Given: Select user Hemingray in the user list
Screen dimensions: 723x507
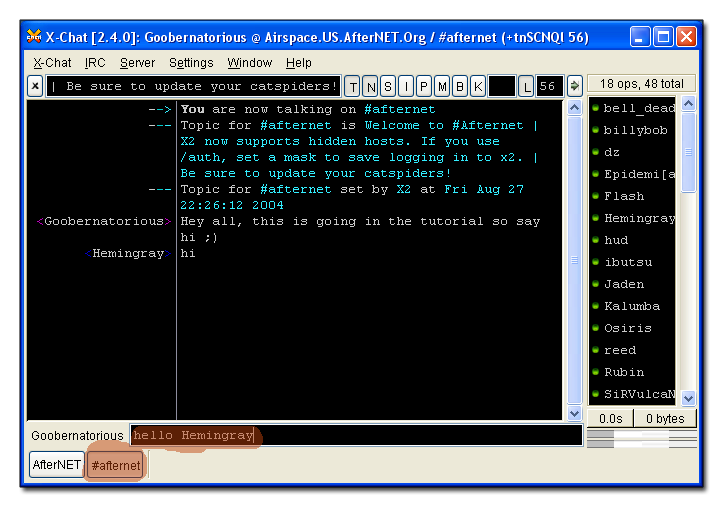Looking at the screenshot, I should [639, 218].
